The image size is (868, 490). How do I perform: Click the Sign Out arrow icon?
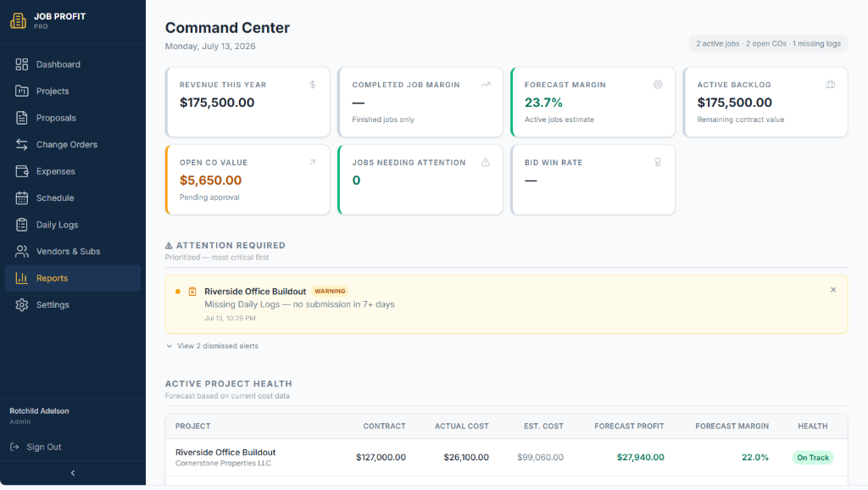14,447
